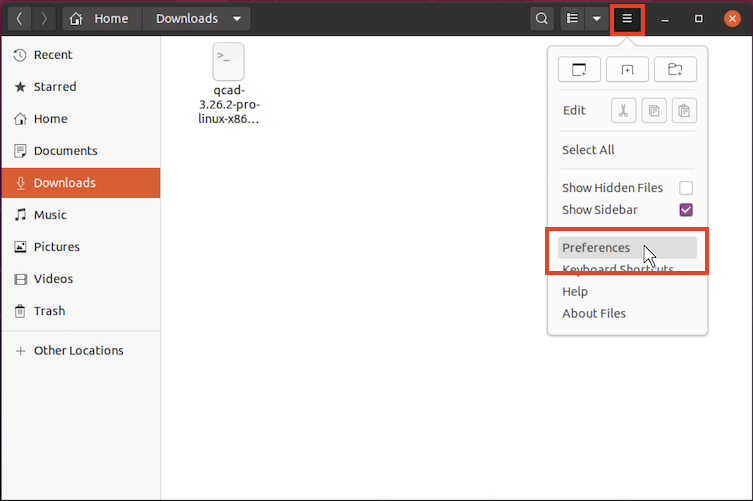The height and width of the screenshot is (501, 753).
Task: Click the Cut scissors icon
Action: [623, 110]
